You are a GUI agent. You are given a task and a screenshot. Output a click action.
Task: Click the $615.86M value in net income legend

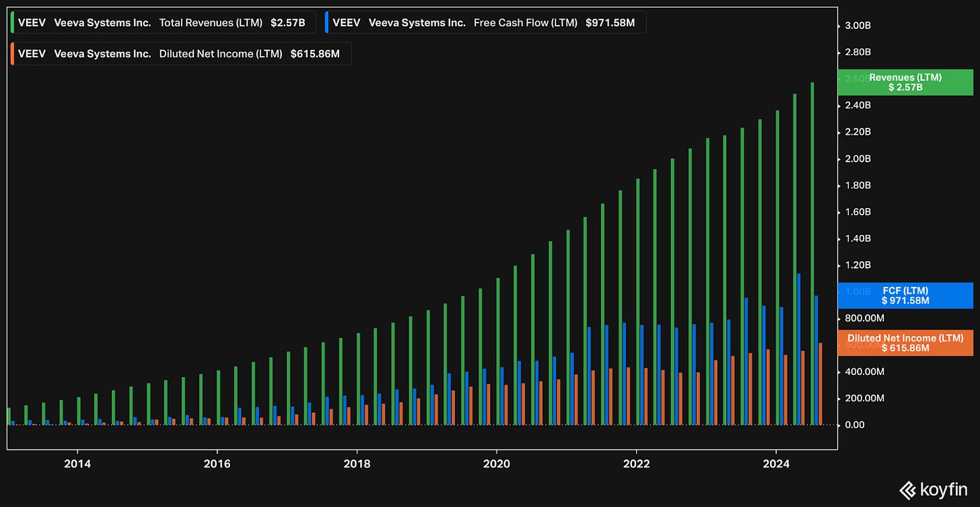[315, 54]
